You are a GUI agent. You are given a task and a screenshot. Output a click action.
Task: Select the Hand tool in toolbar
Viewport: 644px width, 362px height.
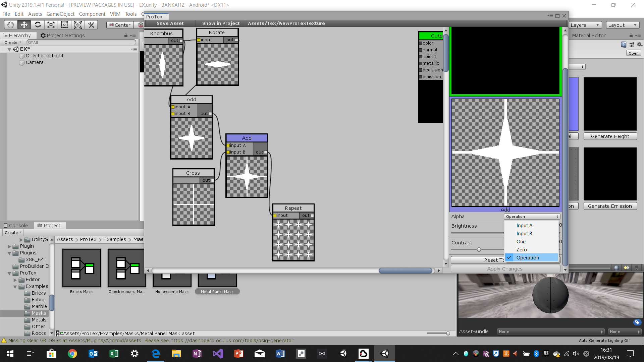point(11,25)
